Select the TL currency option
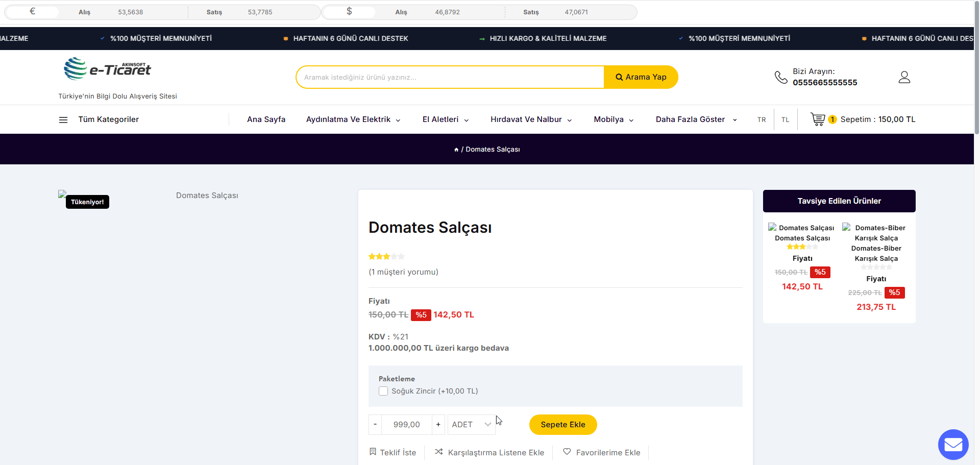980x465 pixels. coord(785,120)
